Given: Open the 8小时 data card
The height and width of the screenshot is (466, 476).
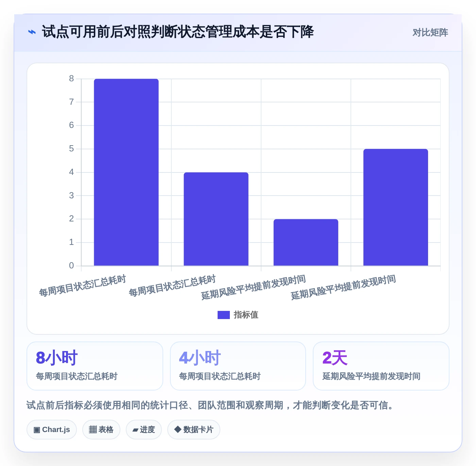Looking at the screenshot, I should (95, 366).
